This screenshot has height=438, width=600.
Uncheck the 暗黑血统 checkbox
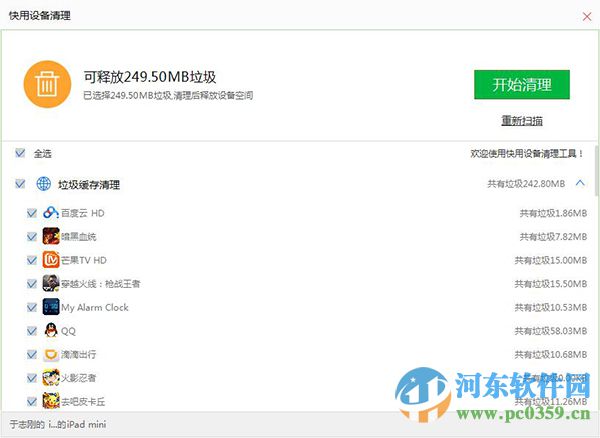point(32,237)
